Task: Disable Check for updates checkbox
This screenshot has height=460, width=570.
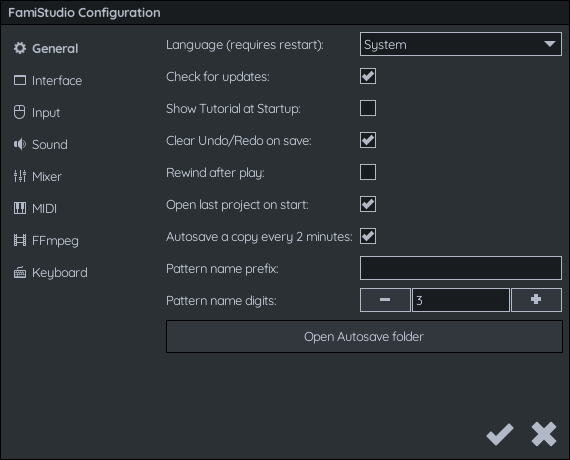Action: [x=368, y=76]
